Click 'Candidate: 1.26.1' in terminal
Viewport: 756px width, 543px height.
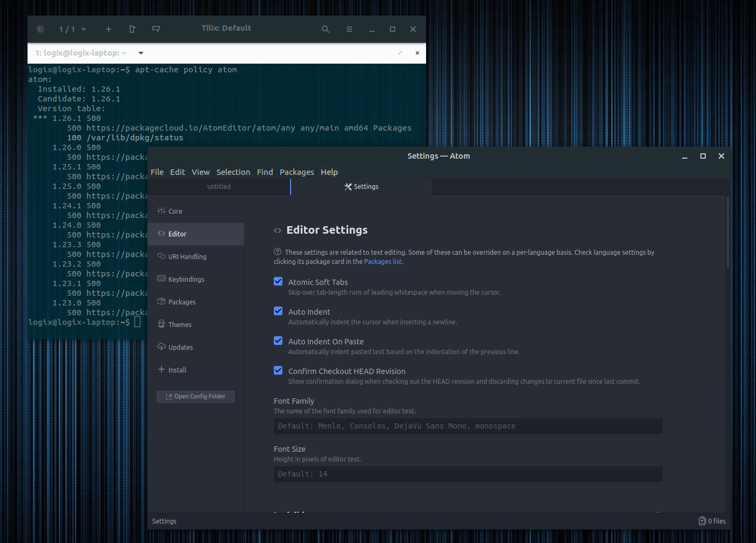(x=79, y=99)
